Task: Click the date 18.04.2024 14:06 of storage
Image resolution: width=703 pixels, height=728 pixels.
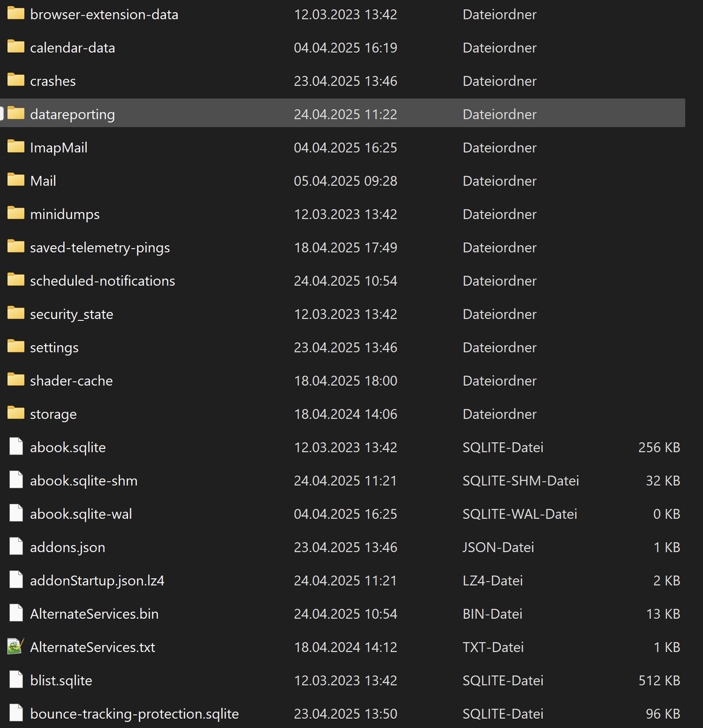Action: click(346, 414)
